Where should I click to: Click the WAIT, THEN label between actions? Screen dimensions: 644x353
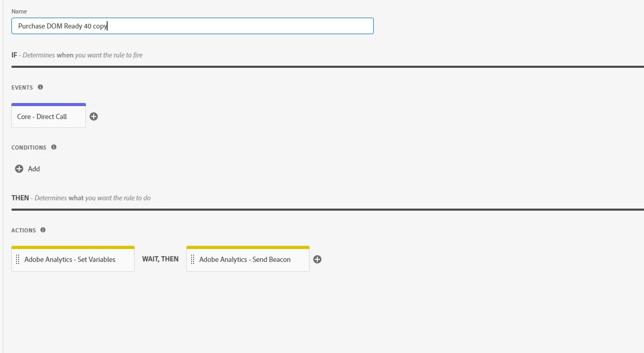click(x=160, y=259)
